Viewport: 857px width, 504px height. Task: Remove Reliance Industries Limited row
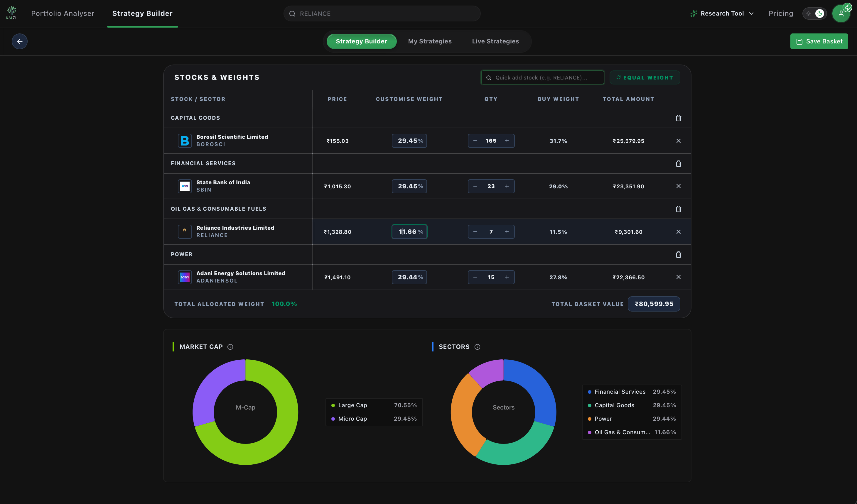point(678,232)
